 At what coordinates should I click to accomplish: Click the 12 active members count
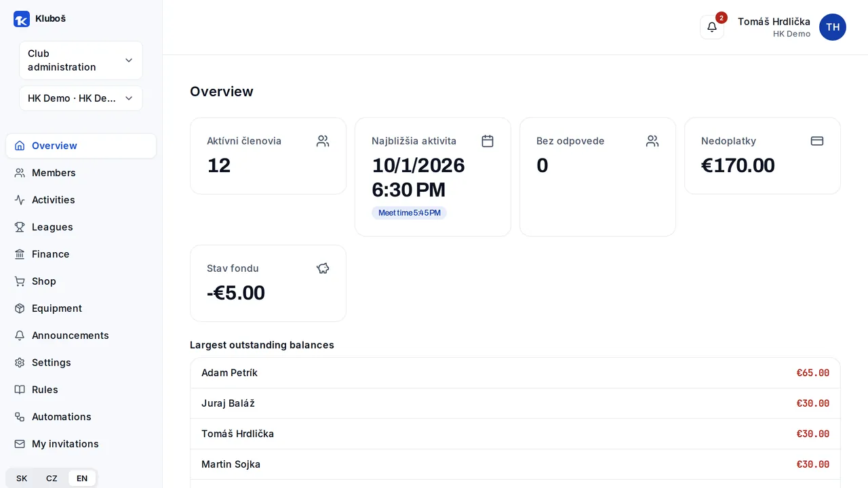pos(219,165)
